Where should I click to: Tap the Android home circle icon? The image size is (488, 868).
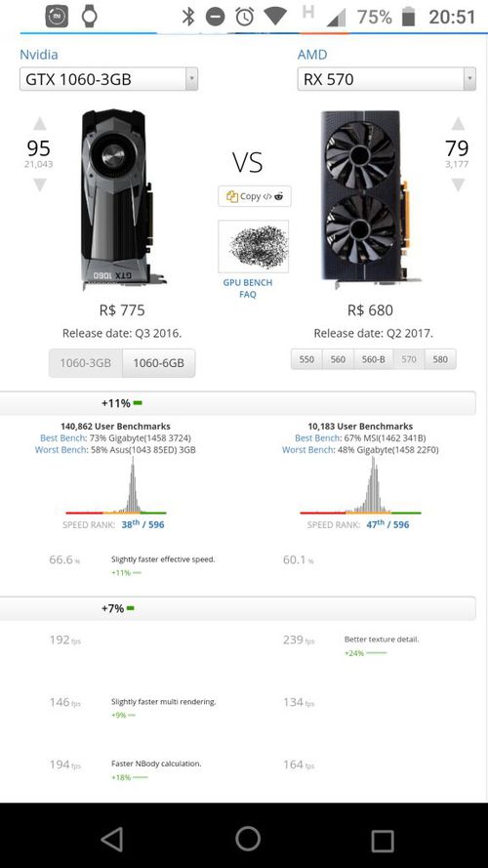[248, 839]
